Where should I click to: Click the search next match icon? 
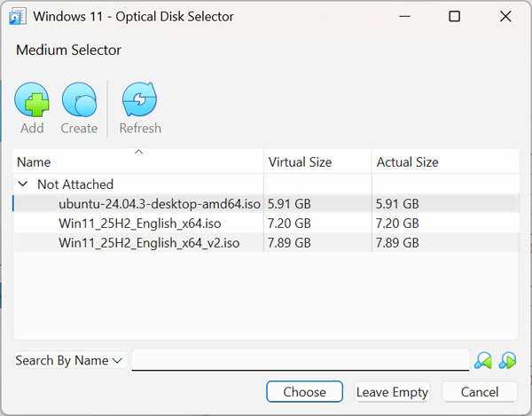(x=507, y=360)
